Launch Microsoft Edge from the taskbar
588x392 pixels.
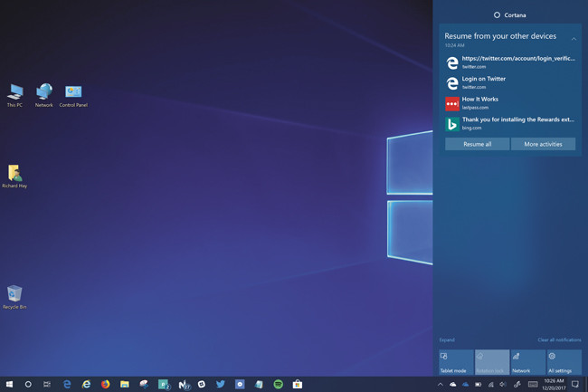pyautogui.click(x=67, y=384)
